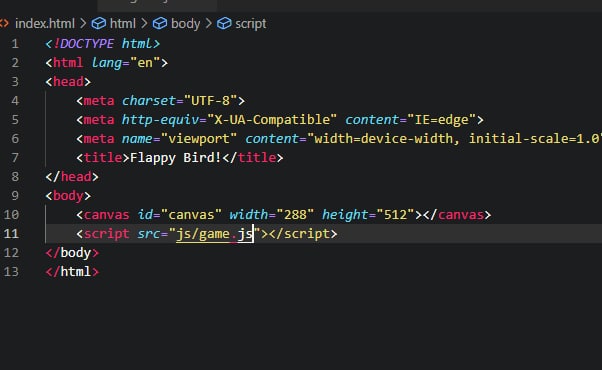
Task: Click the closing </head> tag
Action: pyautogui.click(x=72, y=177)
